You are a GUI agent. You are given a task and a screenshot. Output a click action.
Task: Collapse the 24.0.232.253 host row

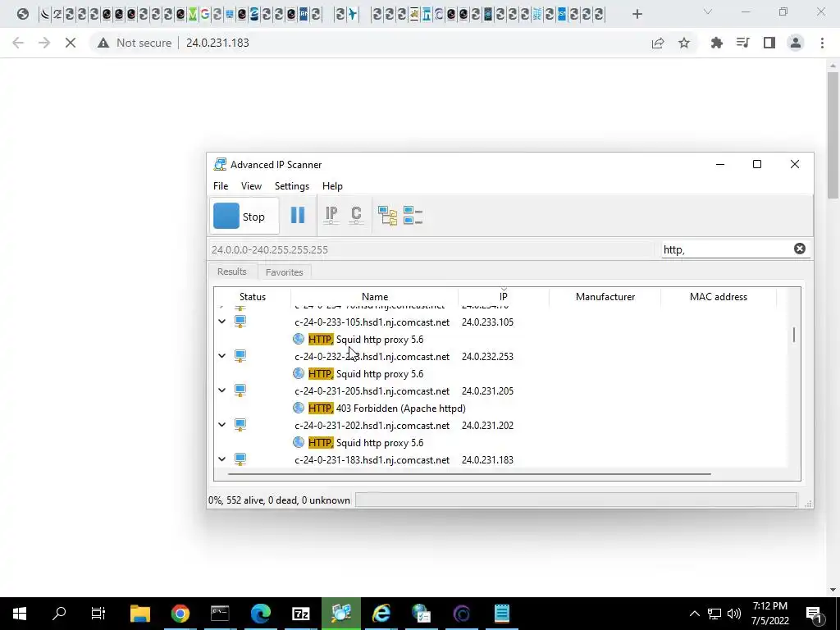tap(221, 356)
